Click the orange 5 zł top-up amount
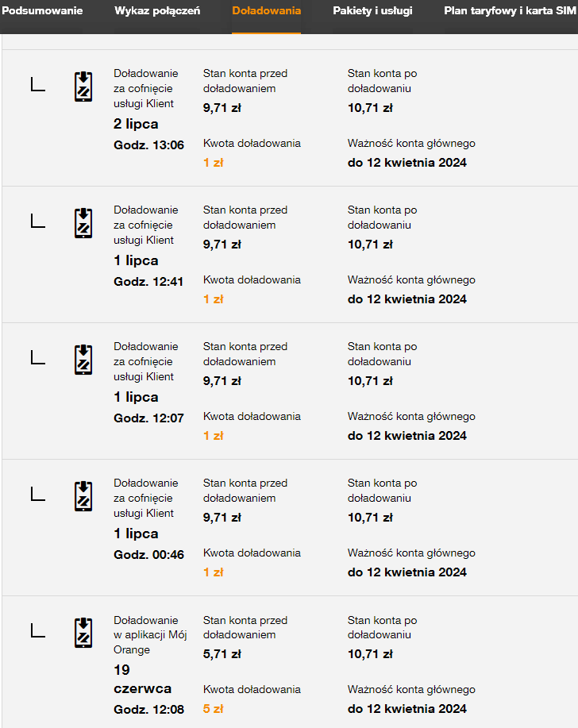Image resolution: width=578 pixels, height=728 pixels. [x=213, y=709]
